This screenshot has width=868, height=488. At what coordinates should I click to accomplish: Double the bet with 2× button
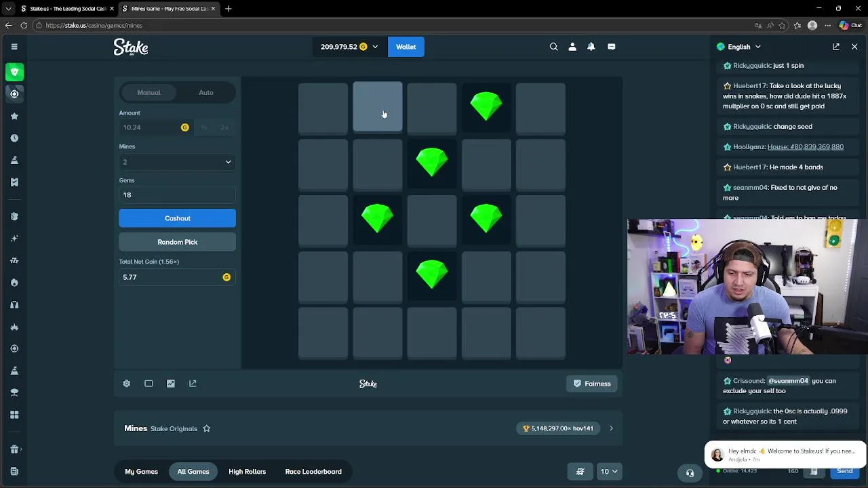coord(224,127)
